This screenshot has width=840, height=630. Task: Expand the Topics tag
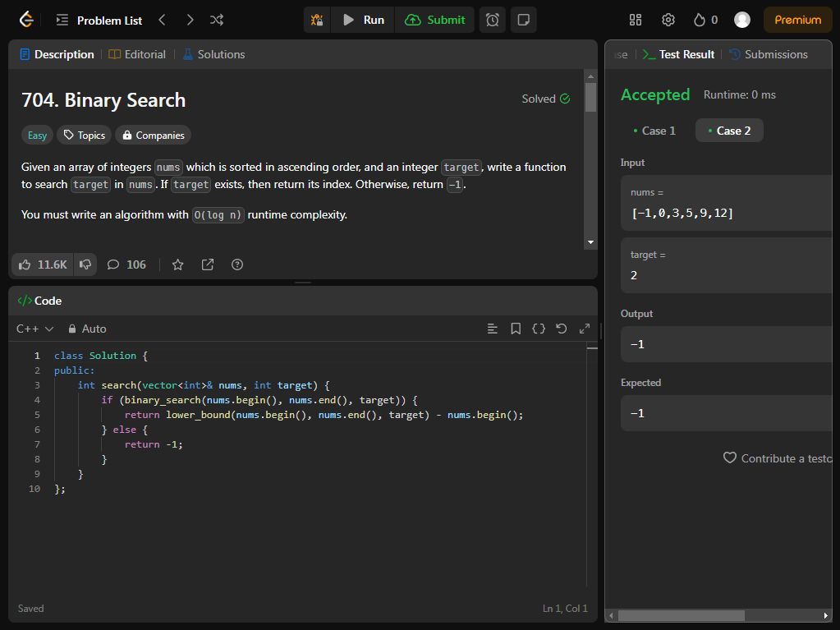point(84,135)
